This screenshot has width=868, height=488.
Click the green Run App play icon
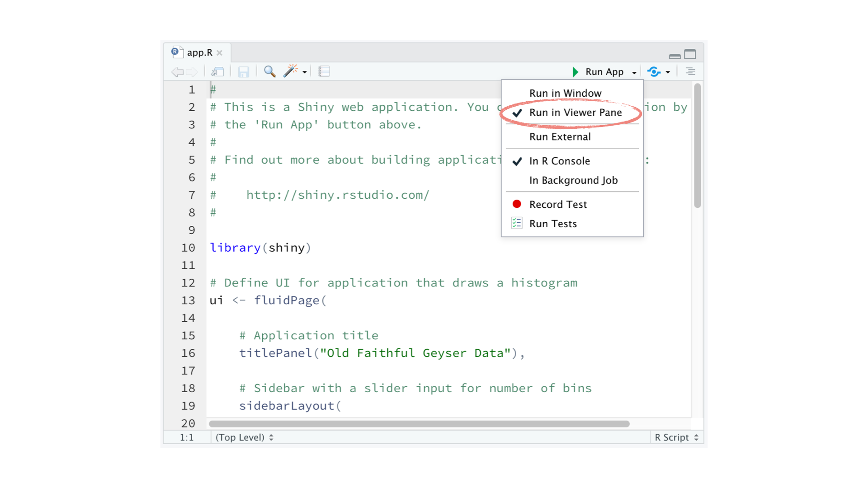575,71
